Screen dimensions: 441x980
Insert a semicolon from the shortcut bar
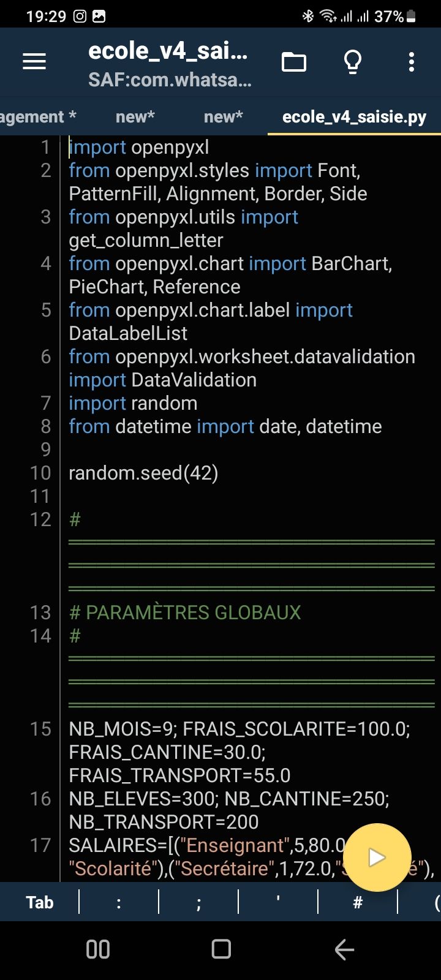click(198, 902)
